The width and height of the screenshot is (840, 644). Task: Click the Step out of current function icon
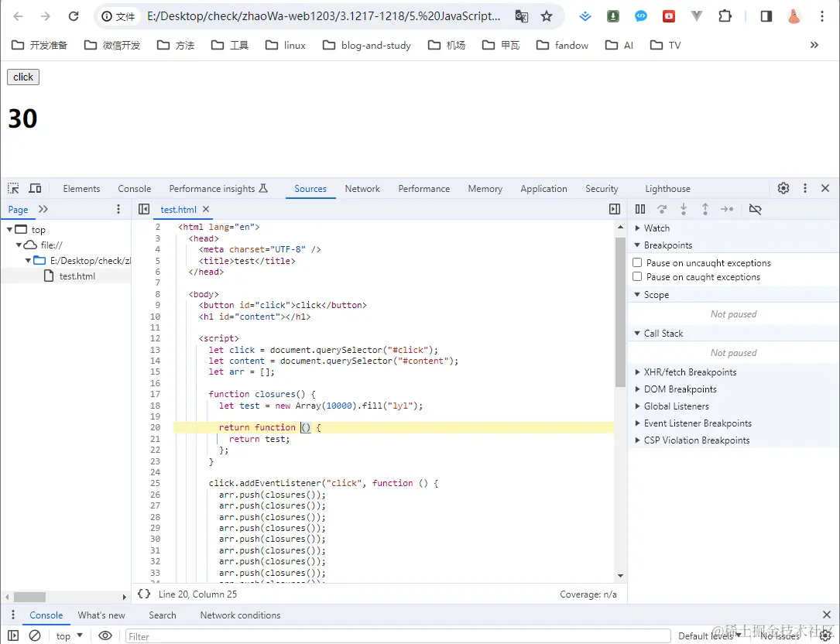tap(705, 209)
